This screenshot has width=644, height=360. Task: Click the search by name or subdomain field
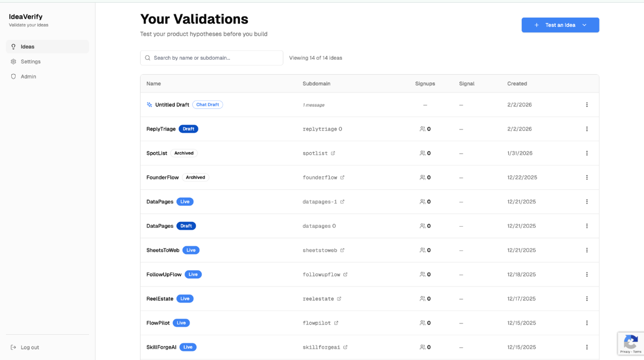pyautogui.click(x=215, y=58)
